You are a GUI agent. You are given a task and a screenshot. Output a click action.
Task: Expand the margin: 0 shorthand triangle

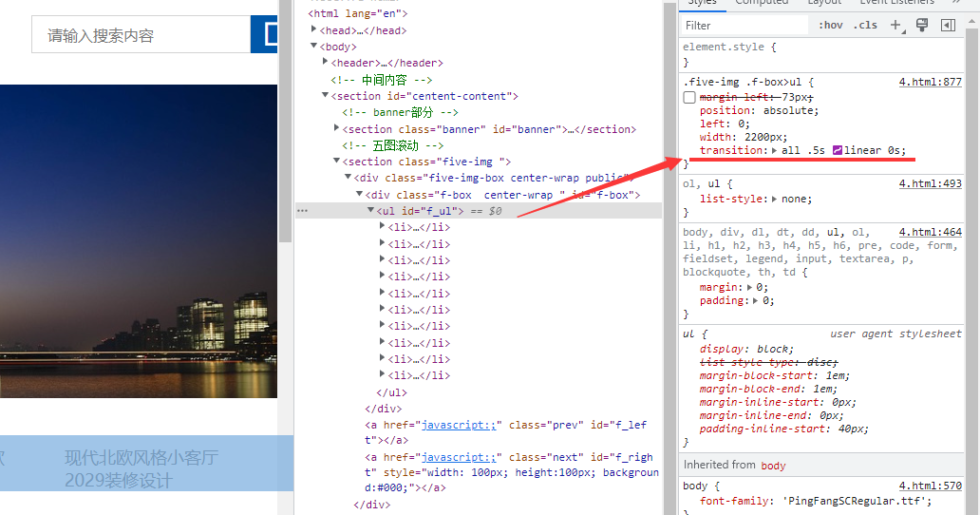[750, 288]
